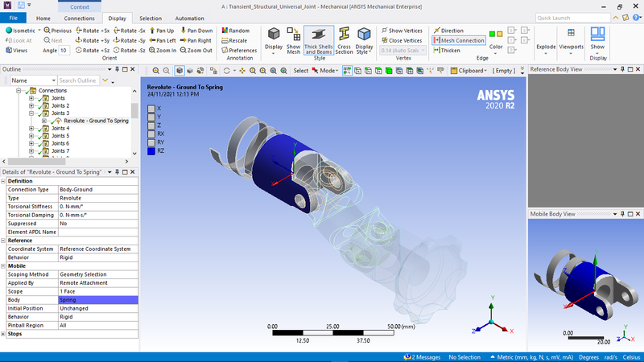Expand the Stops section in Details

(3, 334)
